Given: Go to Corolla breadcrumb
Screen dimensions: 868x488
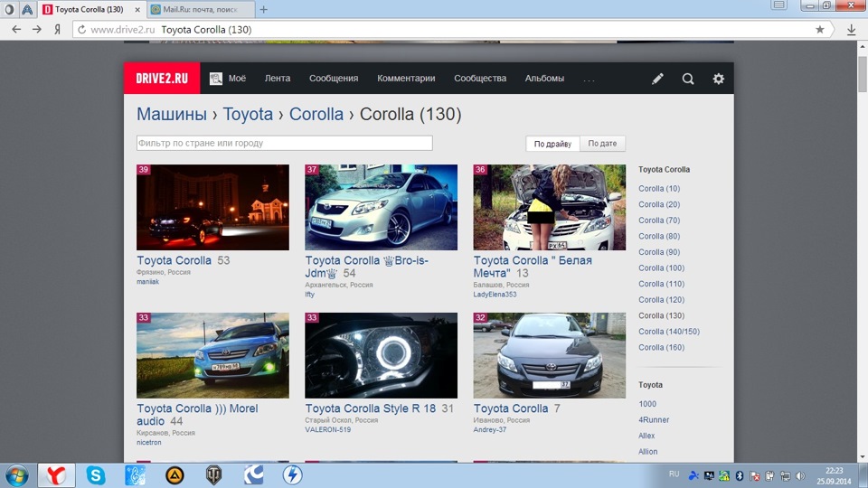Looking at the screenshot, I should tap(316, 114).
